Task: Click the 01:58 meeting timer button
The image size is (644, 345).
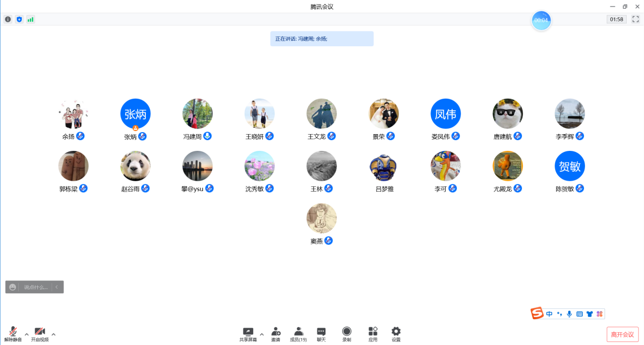Action: tap(616, 19)
